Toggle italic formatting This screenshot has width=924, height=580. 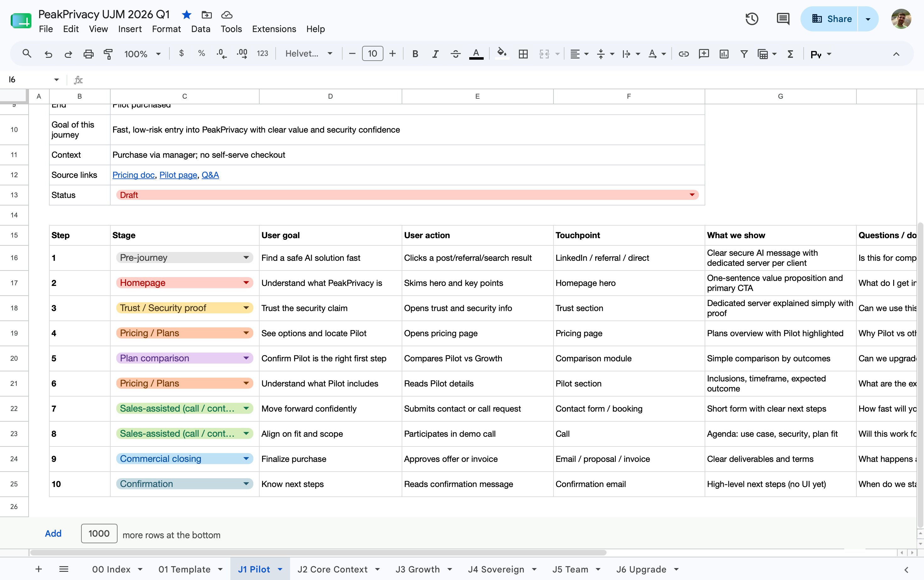(x=435, y=54)
